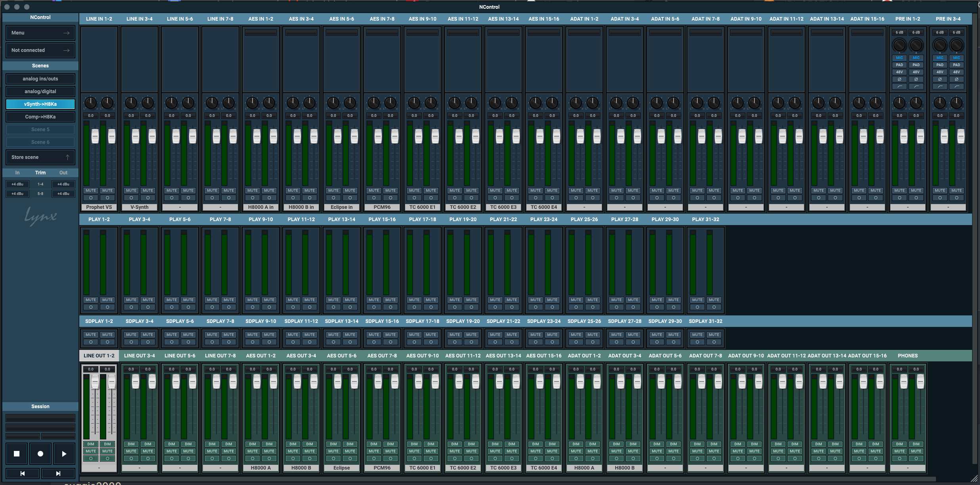Enable high-pass filter on preamp channel 1
The image size is (980, 485).
pyautogui.click(x=900, y=86)
